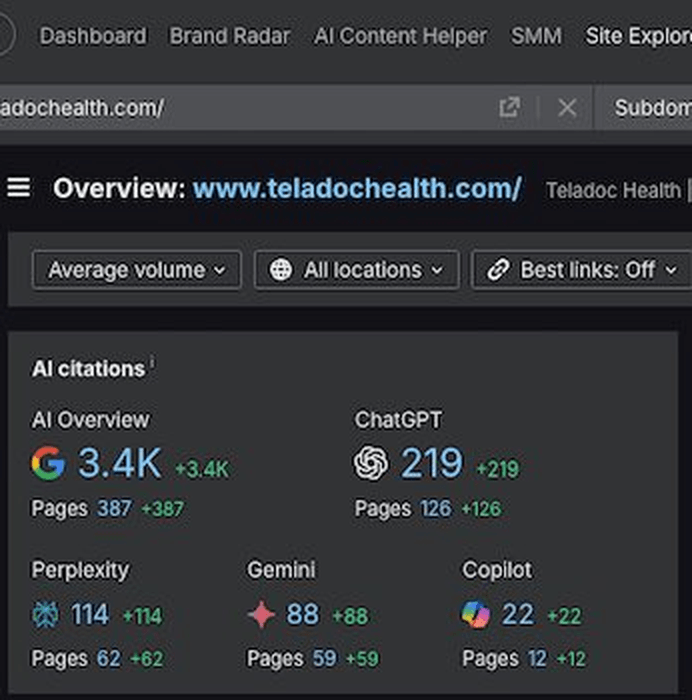
Task: Click the URL input field
Action: 246,108
